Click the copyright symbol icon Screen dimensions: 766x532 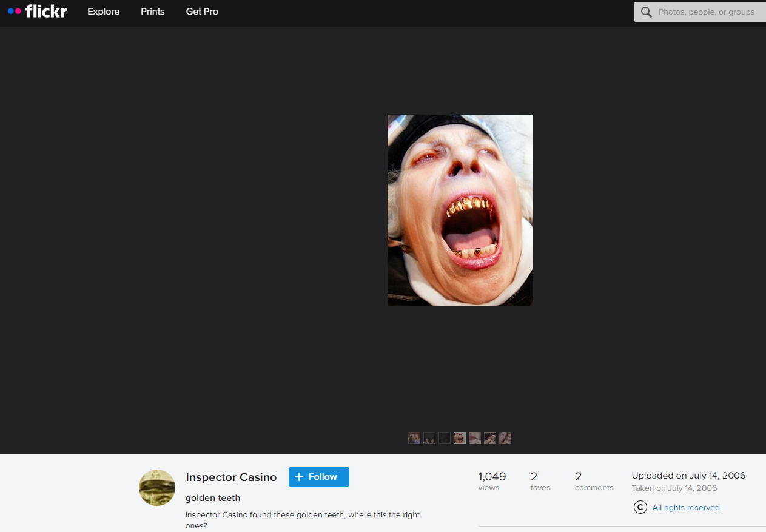[640, 507]
